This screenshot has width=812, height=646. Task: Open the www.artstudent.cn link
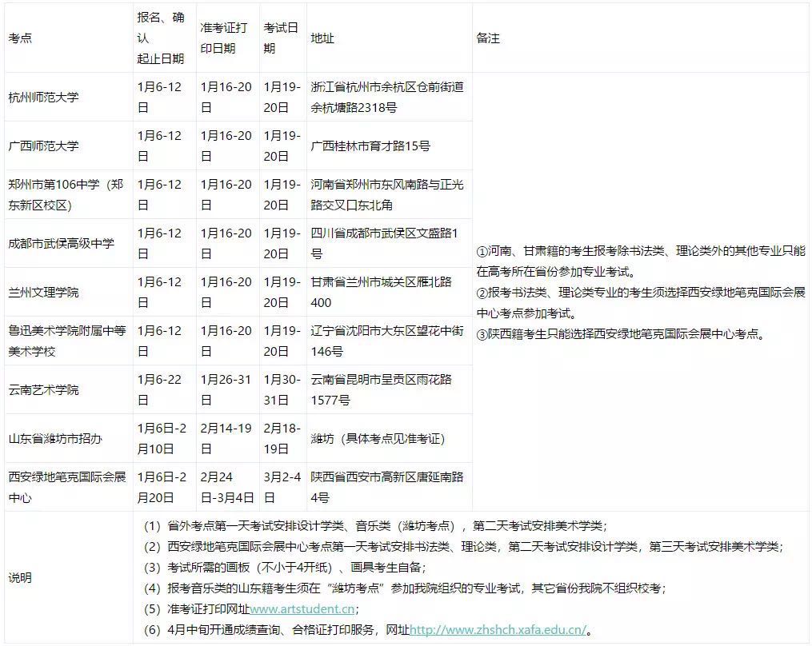tap(302, 609)
